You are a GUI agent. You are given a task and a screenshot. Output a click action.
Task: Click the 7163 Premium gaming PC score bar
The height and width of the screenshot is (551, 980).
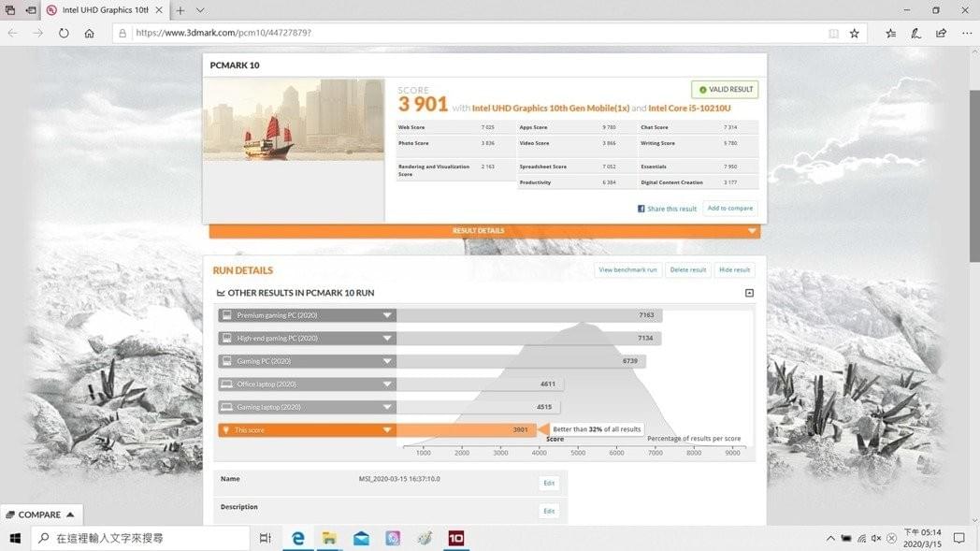click(529, 315)
